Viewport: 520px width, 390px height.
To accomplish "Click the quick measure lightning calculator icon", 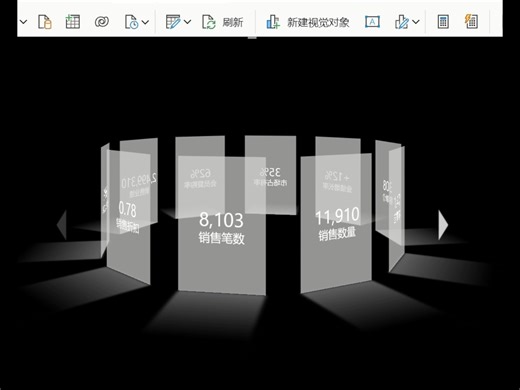I will point(471,22).
